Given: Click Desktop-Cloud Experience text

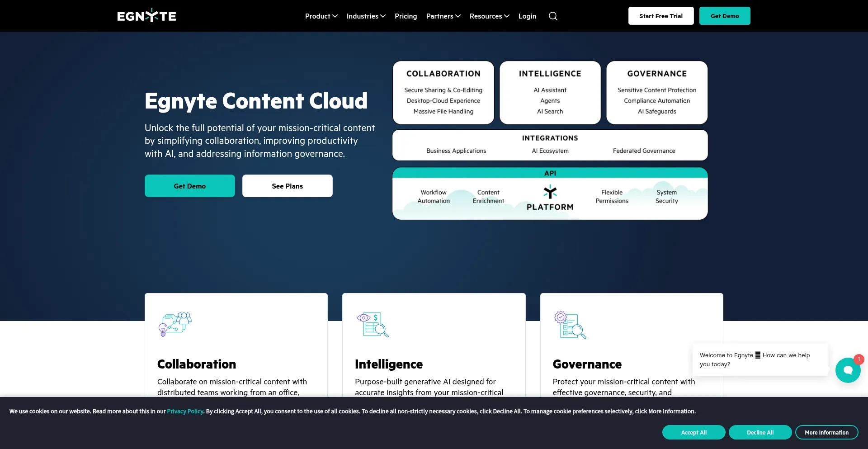Looking at the screenshot, I should point(443,100).
